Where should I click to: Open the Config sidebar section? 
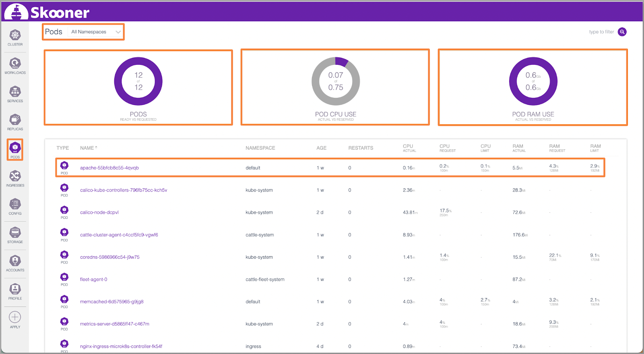(x=15, y=207)
